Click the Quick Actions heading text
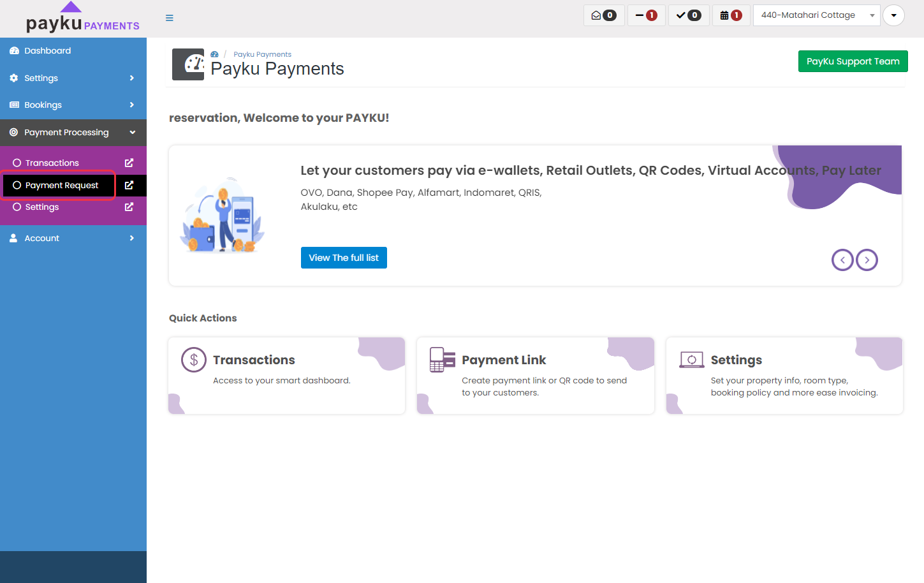Viewport: 924px width, 583px height. coord(203,318)
